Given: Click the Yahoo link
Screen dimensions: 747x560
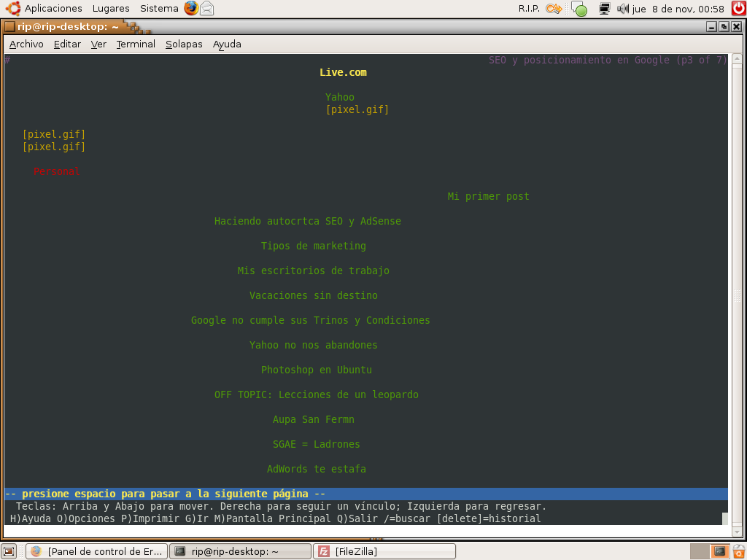Looking at the screenshot, I should point(340,97).
